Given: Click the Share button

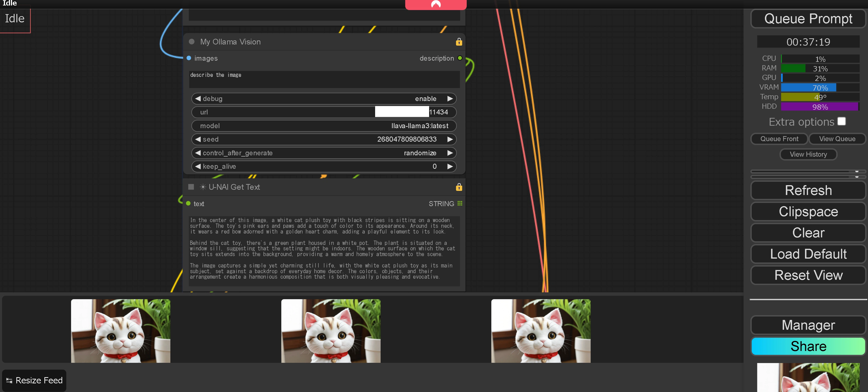Looking at the screenshot, I should point(808,346).
